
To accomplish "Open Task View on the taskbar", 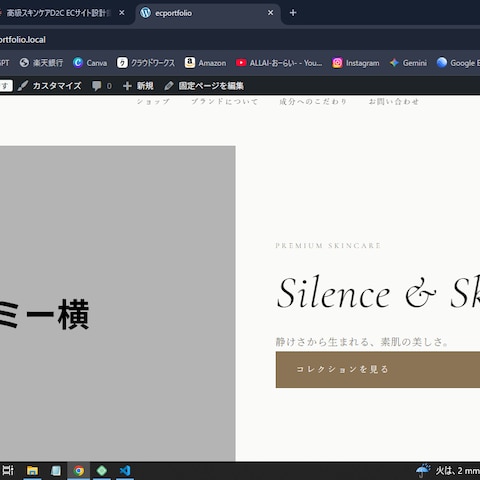I will click(8, 470).
